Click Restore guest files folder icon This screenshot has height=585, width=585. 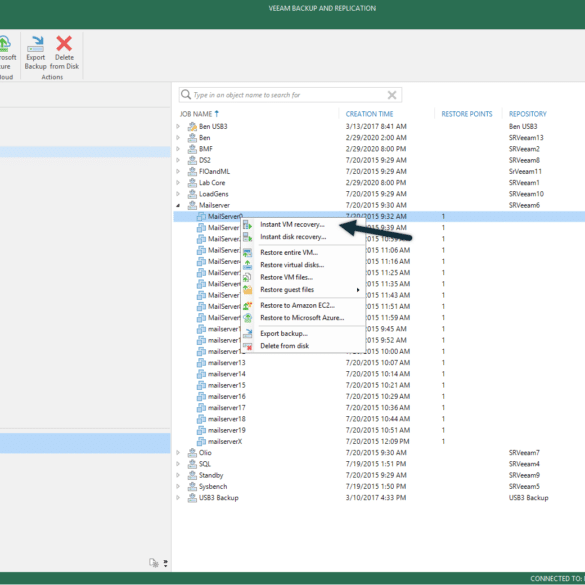[247, 290]
